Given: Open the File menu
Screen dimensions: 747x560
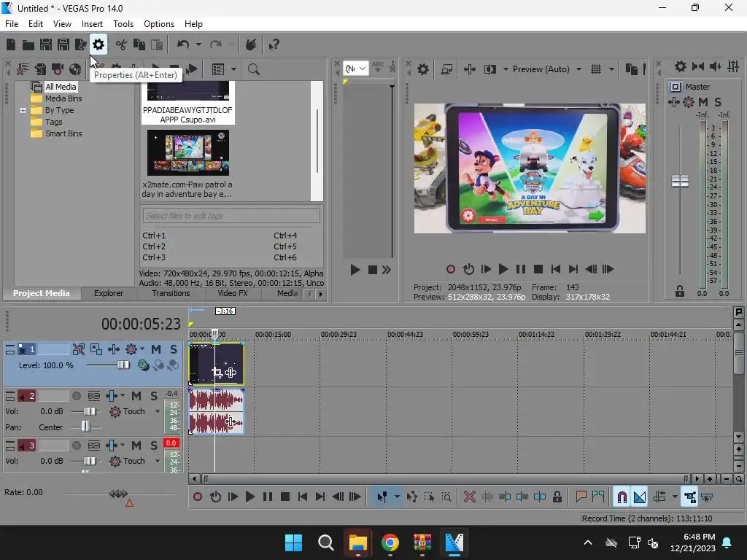Looking at the screenshot, I should click(12, 24).
